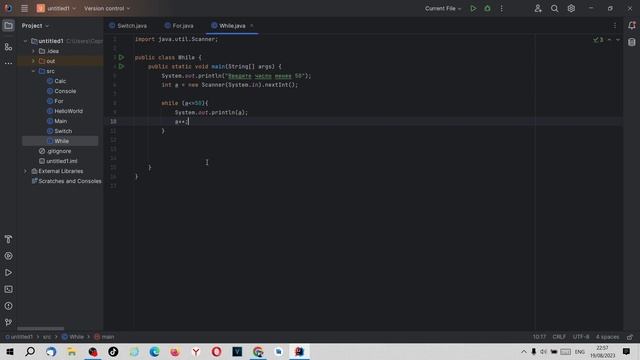Open Project view dropdown
Screen dimensions: 640x360
click(35, 26)
